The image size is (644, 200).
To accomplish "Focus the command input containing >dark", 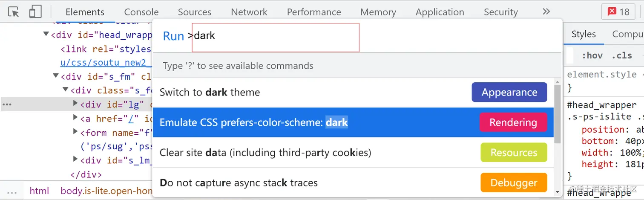I will click(x=275, y=37).
